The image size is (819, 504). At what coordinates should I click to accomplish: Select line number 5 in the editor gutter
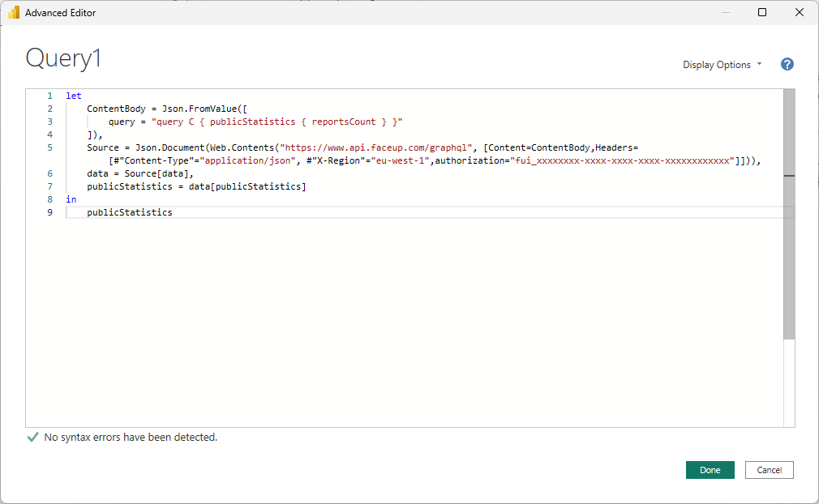49,147
